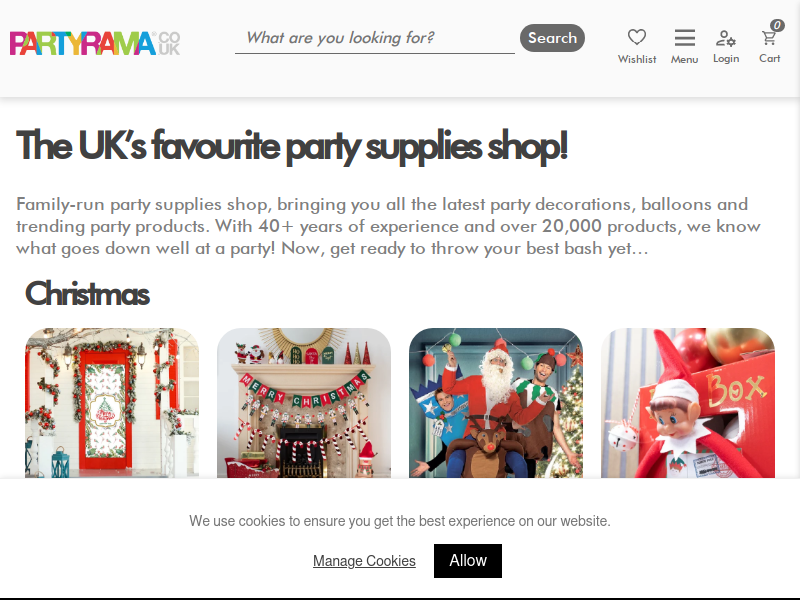Click the Wishlist text label
This screenshot has height=600, width=800.
tap(637, 59)
